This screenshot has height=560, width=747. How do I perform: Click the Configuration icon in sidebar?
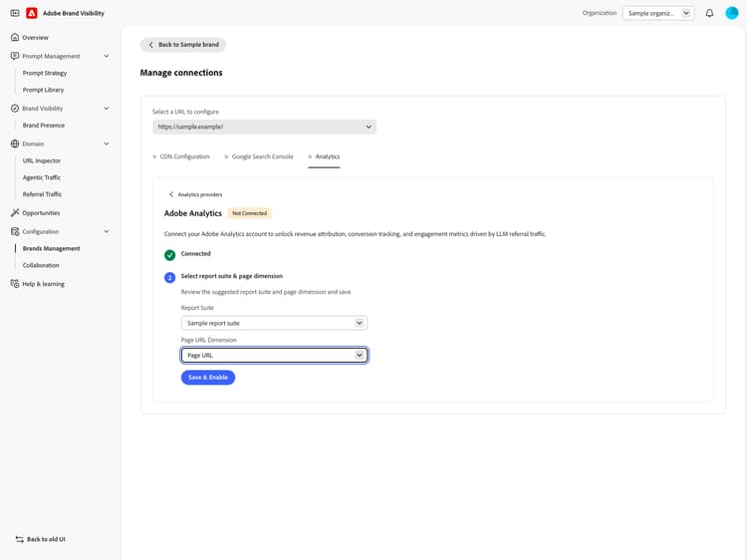[15, 231]
